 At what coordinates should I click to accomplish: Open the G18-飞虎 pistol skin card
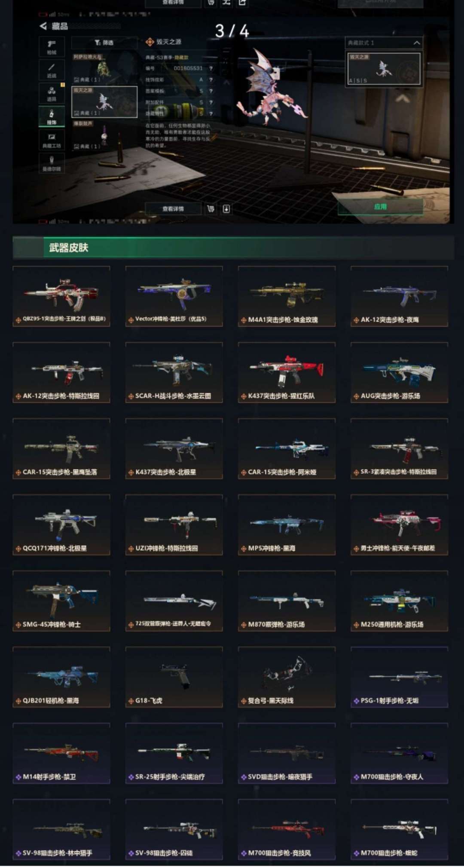coord(174,677)
